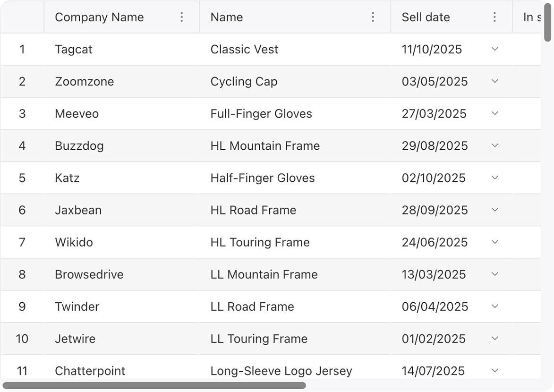Select the LL Touring Frame cell
This screenshot has height=392, width=554.
(295, 339)
